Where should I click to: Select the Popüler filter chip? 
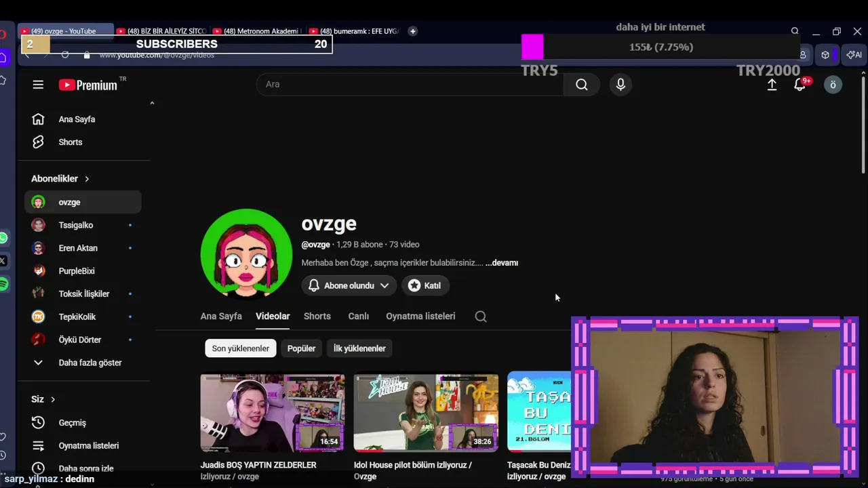(x=301, y=348)
